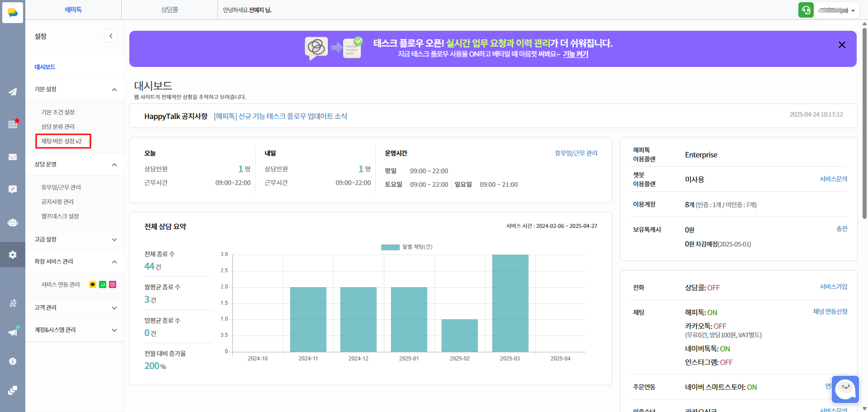Image resolution: width=868 pixels, height=412 pixels.
Task: Open 상담 분류 관리 menu item
Action: tap(58, 127)
